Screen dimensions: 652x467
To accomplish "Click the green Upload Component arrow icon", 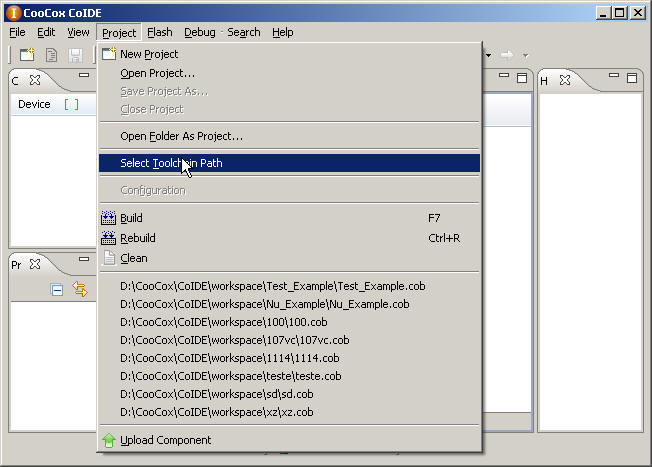I will (x=109, y=440).
